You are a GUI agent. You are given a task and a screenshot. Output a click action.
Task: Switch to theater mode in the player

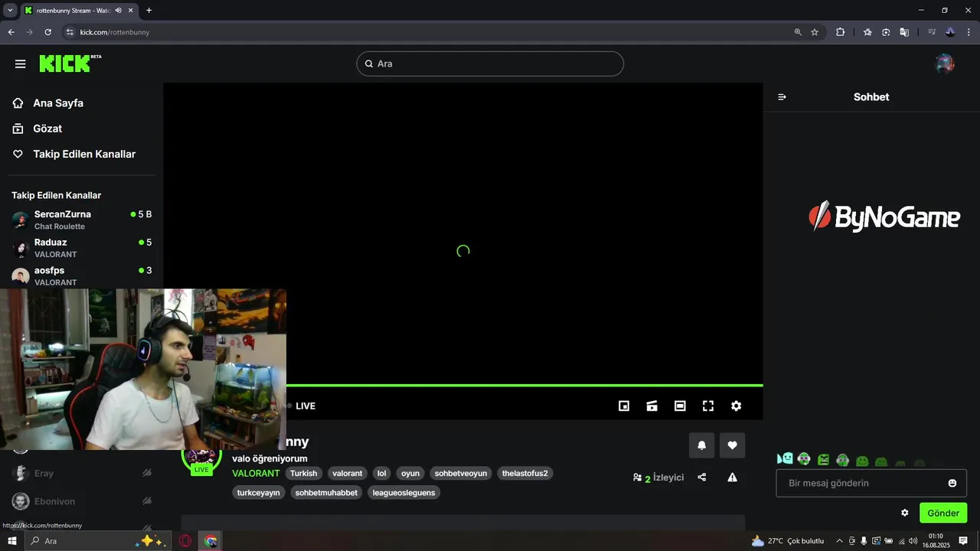coord(680,406)
